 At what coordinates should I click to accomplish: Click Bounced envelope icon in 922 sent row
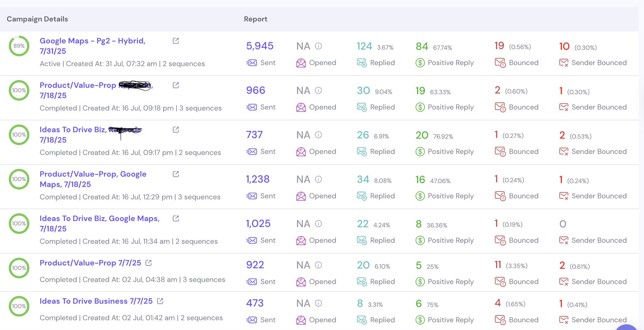[500, 282]
